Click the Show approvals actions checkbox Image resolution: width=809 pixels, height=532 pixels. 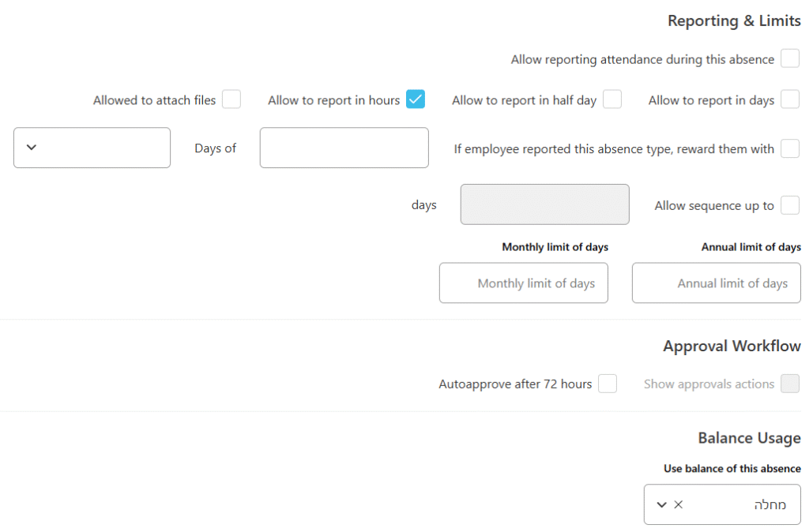point(789,384)
